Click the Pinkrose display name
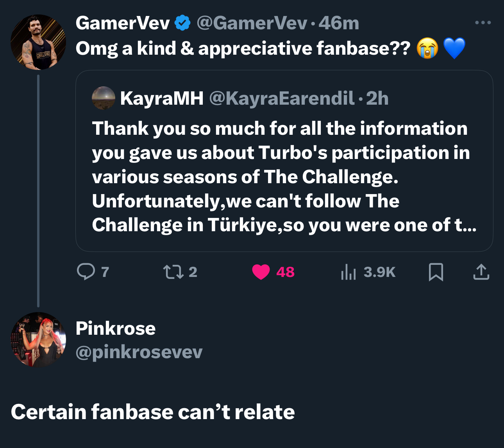Viewport: 504px width, 448px height. [116, 328]
